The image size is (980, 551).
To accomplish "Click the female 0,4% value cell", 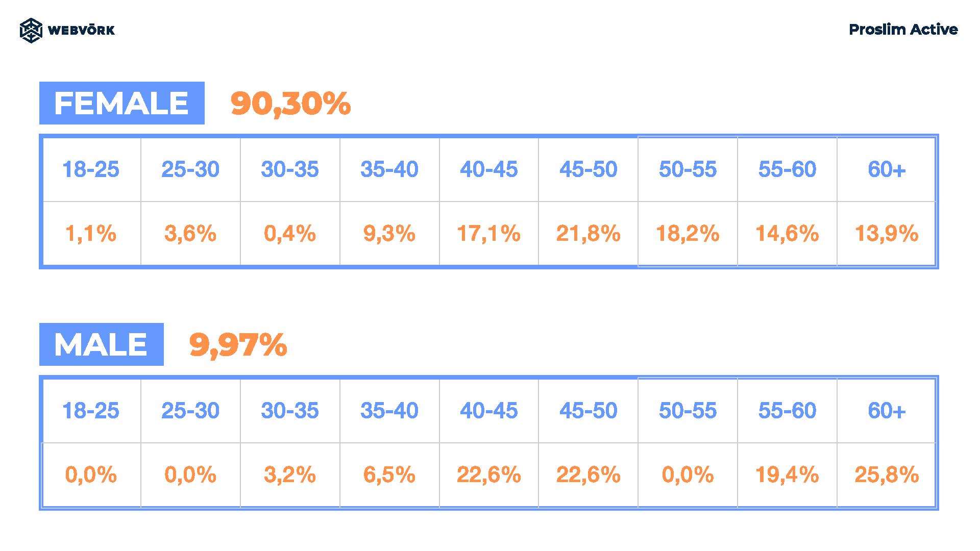I will [x=290, y=234].
